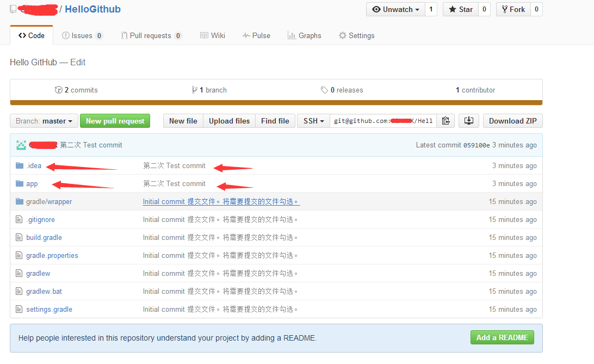
Task: View the 1 branch link
Action: coord(209,90)
